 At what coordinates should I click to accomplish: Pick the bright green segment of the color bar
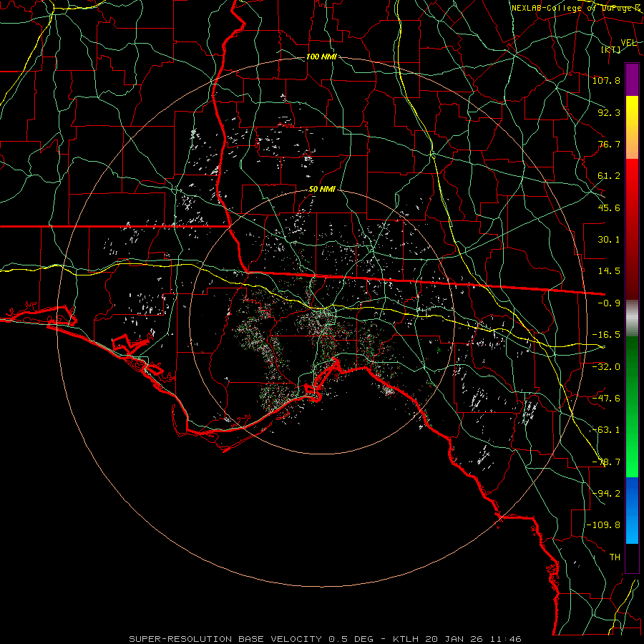click(x=632, y=406)
